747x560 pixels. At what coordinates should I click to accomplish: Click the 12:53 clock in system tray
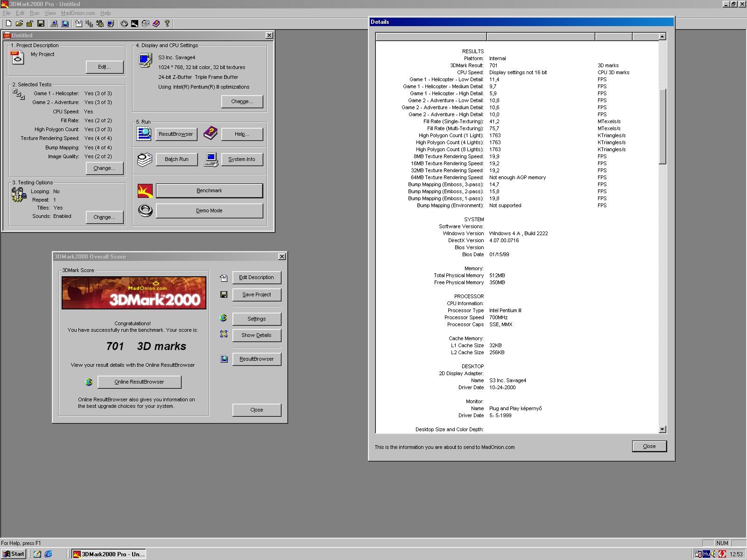[736, 554]
